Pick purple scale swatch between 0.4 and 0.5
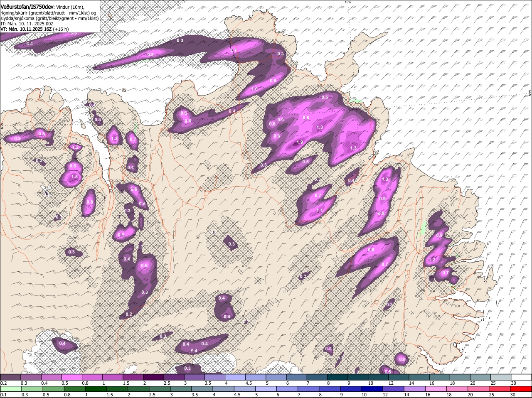The height and width of the screenshot is (398, 532). point(51,377)
